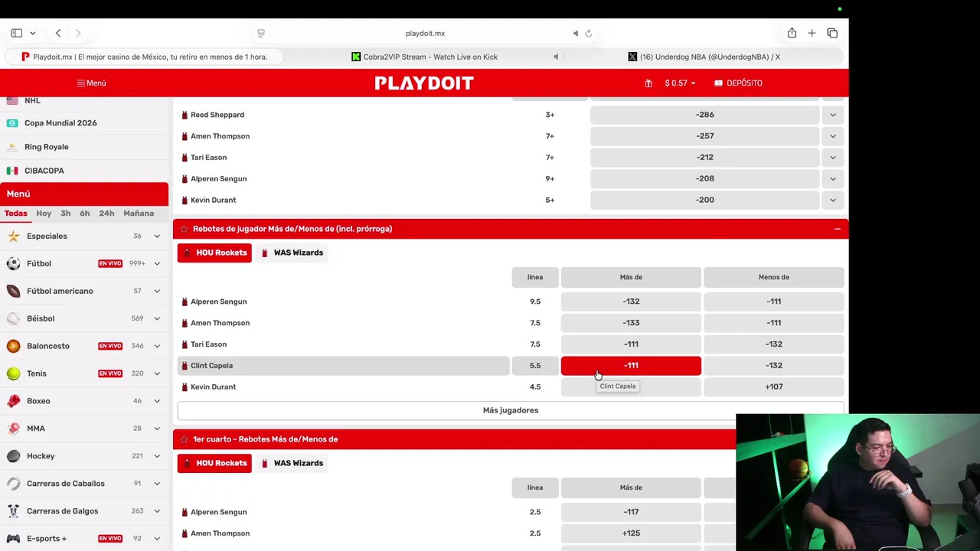This screenshot has width=980, height=551.
Task: Expand the Baloncesto category chevron
Action: [157, 346]
